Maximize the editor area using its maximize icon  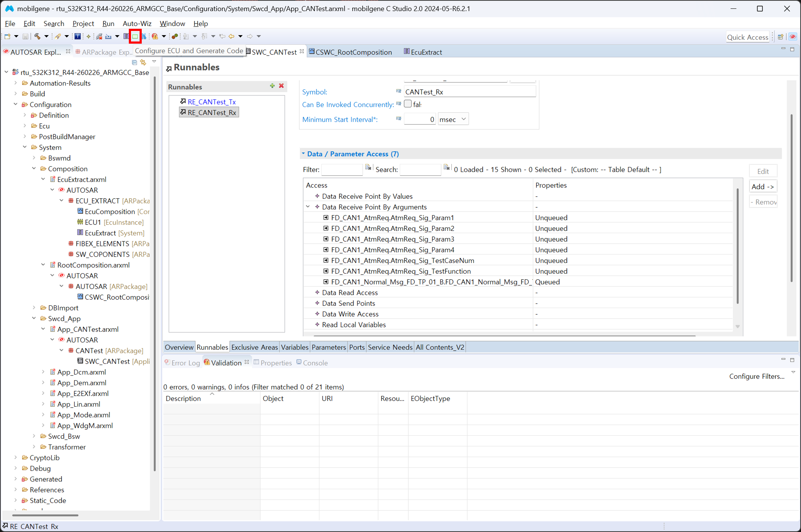tap(792, 49)
